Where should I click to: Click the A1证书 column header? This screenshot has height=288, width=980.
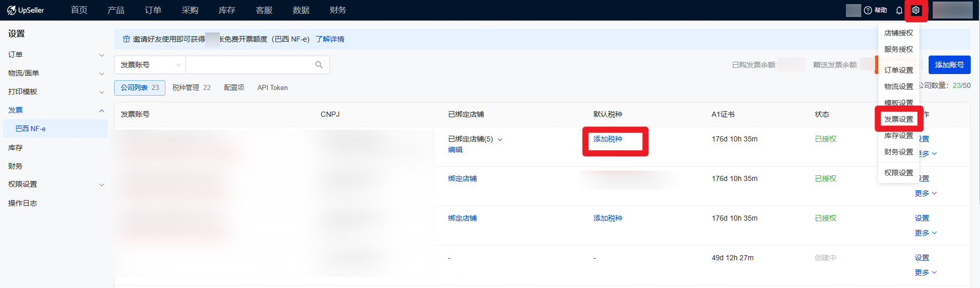[723, 114]
